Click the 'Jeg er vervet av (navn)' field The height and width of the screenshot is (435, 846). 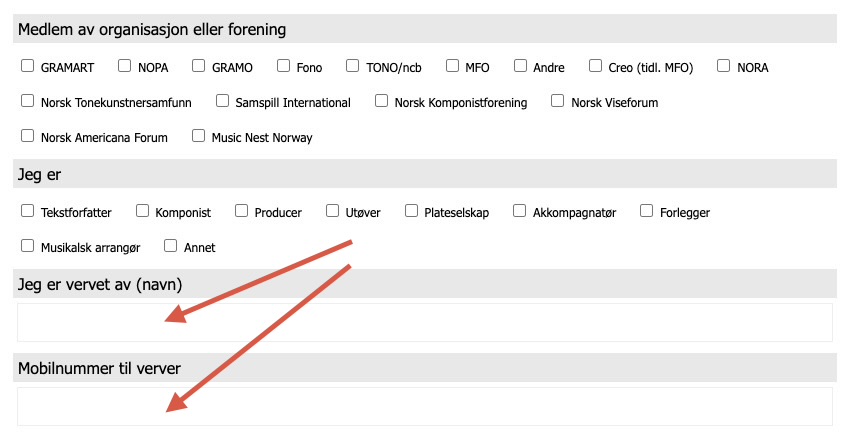(424, 322)
